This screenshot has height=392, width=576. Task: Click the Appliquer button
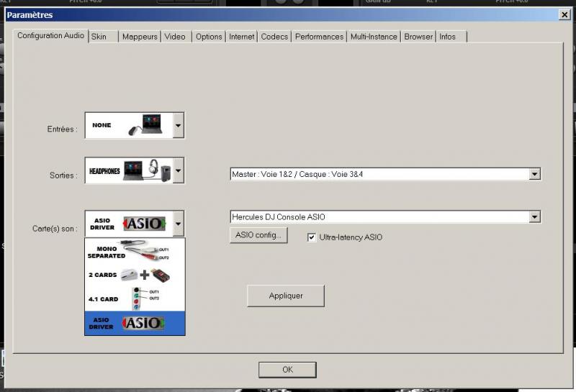click(x=286, y=296)
